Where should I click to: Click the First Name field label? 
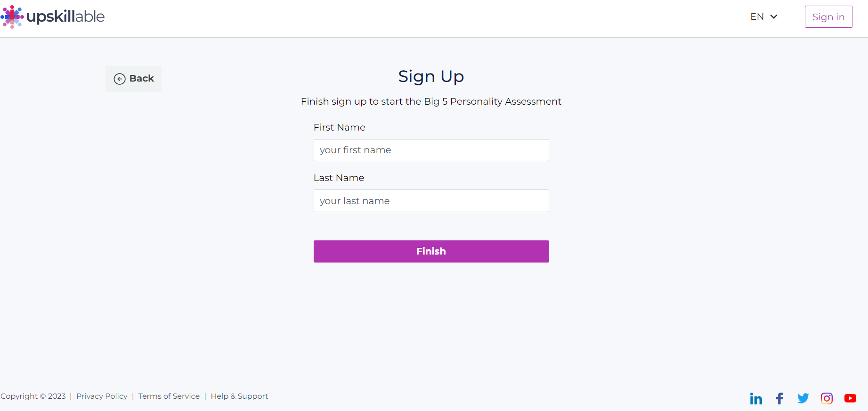coord(340,127)
